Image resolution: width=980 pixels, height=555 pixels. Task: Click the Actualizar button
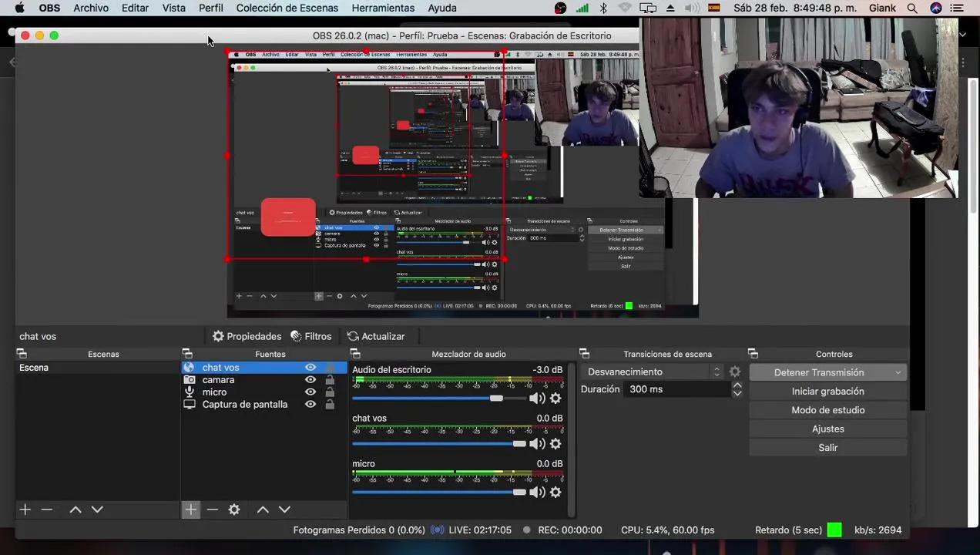point(376,336)
